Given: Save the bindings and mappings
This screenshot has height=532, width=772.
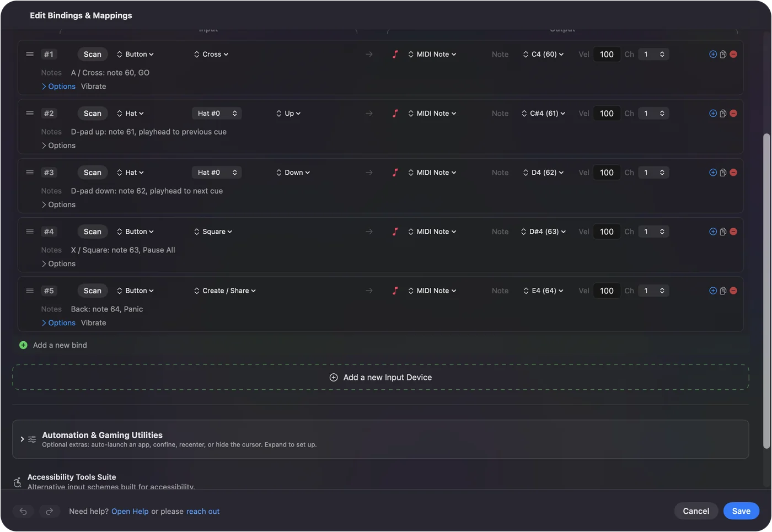Looking at the screenshot, I should (741, 511).
